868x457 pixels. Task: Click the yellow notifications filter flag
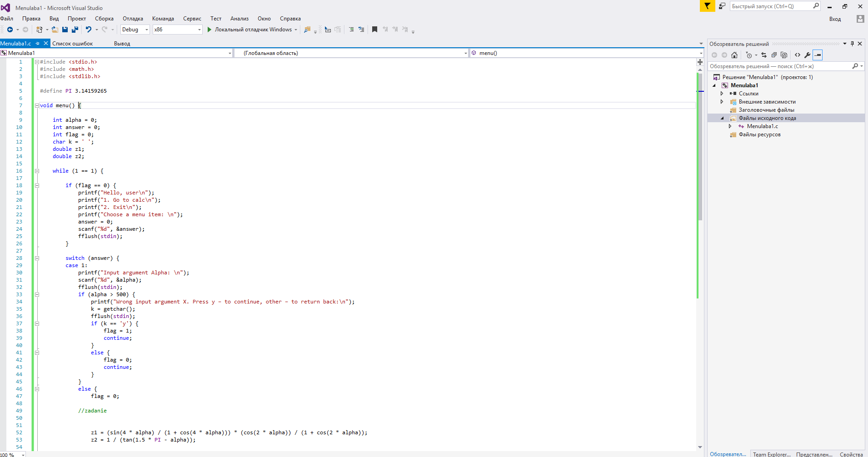(707, 6)
